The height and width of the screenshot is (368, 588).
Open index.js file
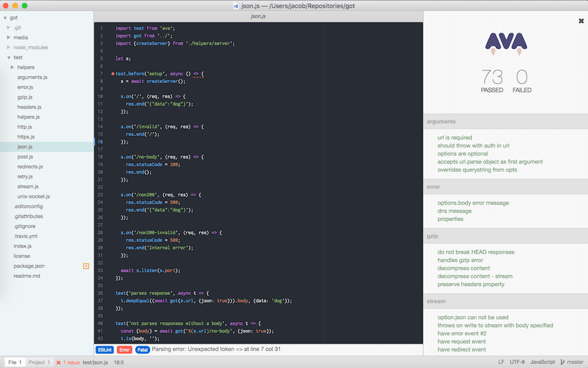[22, 246]
